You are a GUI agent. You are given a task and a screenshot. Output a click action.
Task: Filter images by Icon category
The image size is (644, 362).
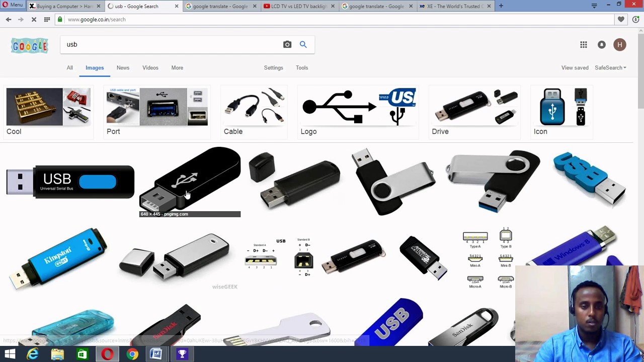(562, 112)
